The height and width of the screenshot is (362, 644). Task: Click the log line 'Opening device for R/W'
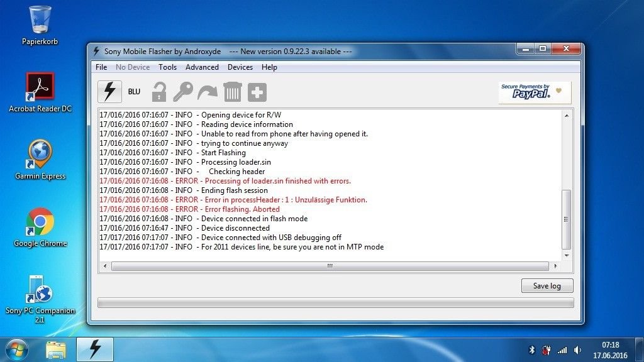pos(190,115)
